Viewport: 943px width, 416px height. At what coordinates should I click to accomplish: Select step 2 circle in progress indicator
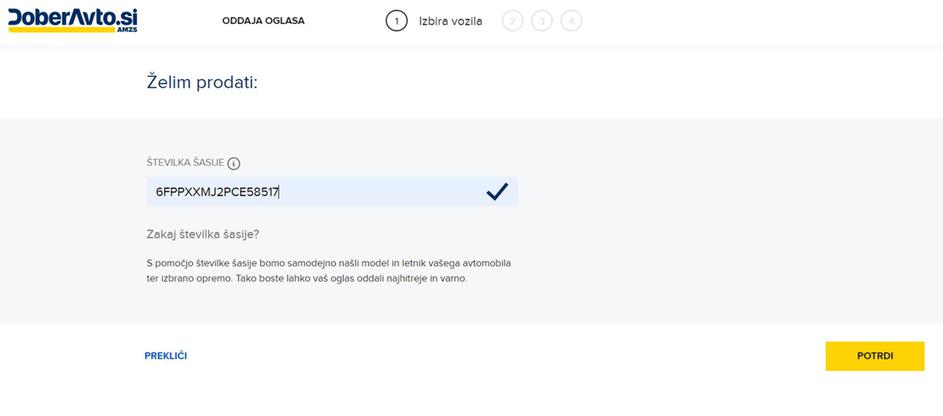pos(513,21)
